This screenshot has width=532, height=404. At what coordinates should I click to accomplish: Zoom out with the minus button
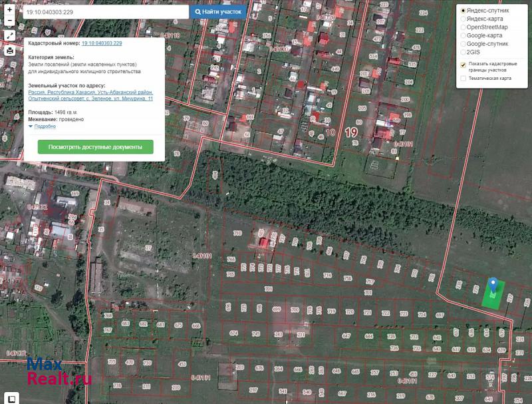[x=10, y=21]
